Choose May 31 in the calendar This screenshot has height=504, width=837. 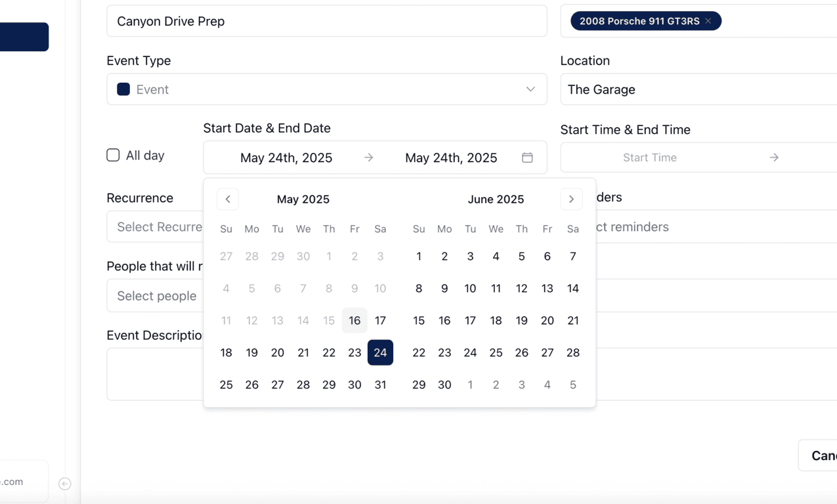380,385
